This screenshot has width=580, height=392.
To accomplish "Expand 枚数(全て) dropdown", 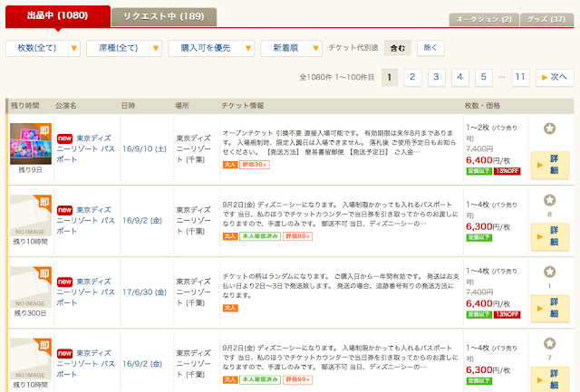I will [x=43, y=48].
